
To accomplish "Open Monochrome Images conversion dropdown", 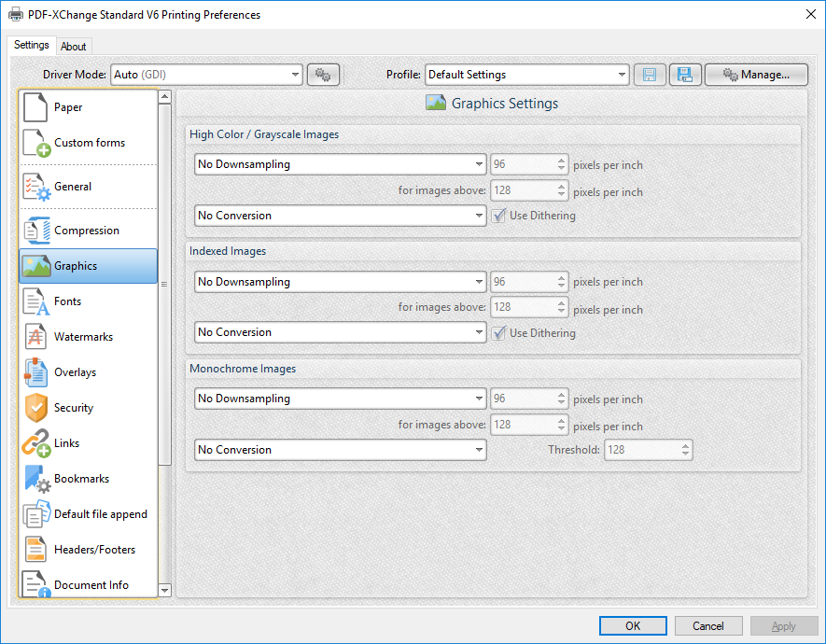I will (341, 450).
